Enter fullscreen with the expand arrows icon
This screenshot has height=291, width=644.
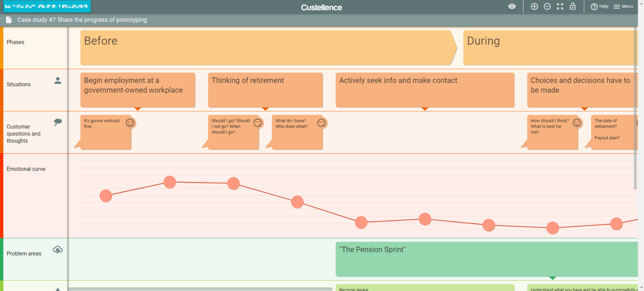click(x=560, y=6)
